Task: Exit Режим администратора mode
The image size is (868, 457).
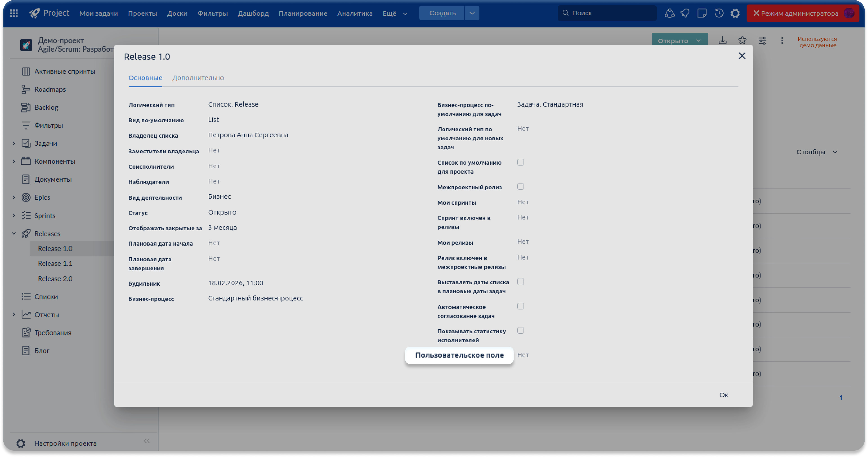Action: tap(756, 13)
